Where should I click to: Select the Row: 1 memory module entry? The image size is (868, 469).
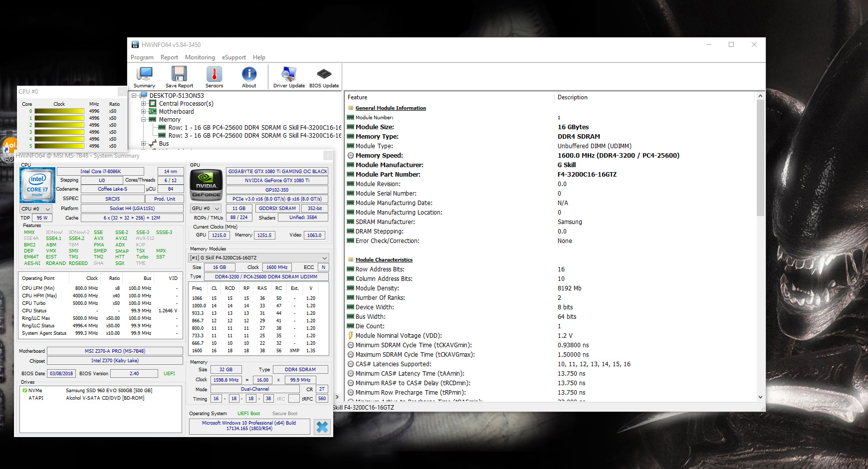coord(254,127)
